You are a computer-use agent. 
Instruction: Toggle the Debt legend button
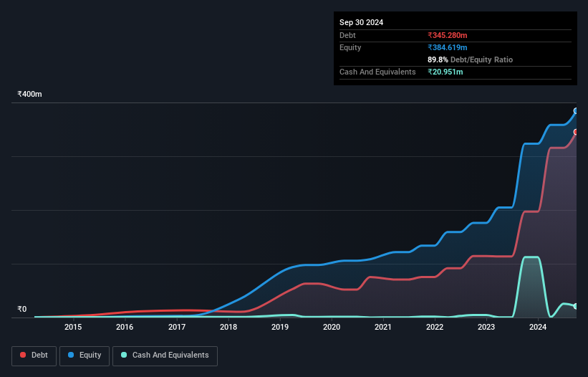pos(34,355)
